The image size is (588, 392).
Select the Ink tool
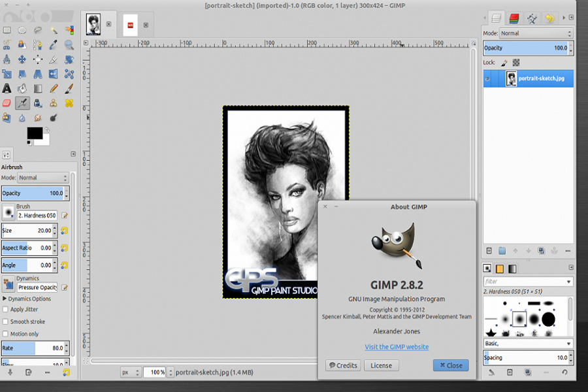click(x=37, y=103)
